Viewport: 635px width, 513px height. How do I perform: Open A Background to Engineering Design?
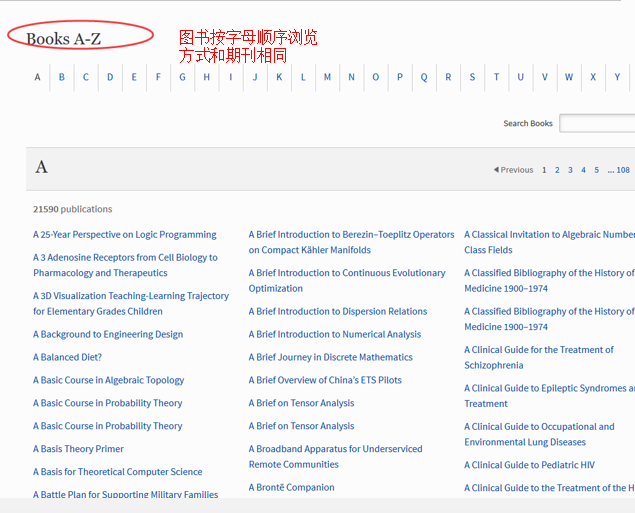pyautogui.click(x=108, y=334)
